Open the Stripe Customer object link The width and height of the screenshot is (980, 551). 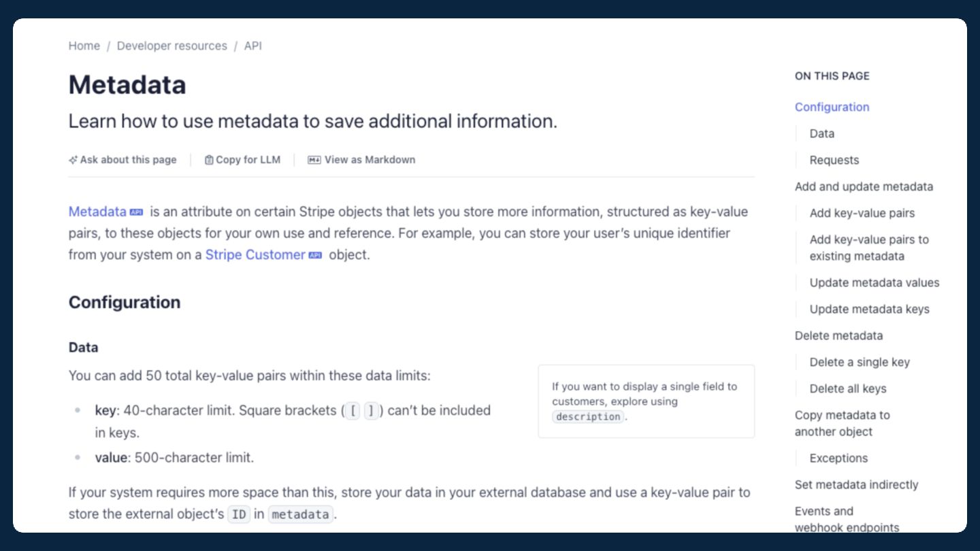(255, 255)
